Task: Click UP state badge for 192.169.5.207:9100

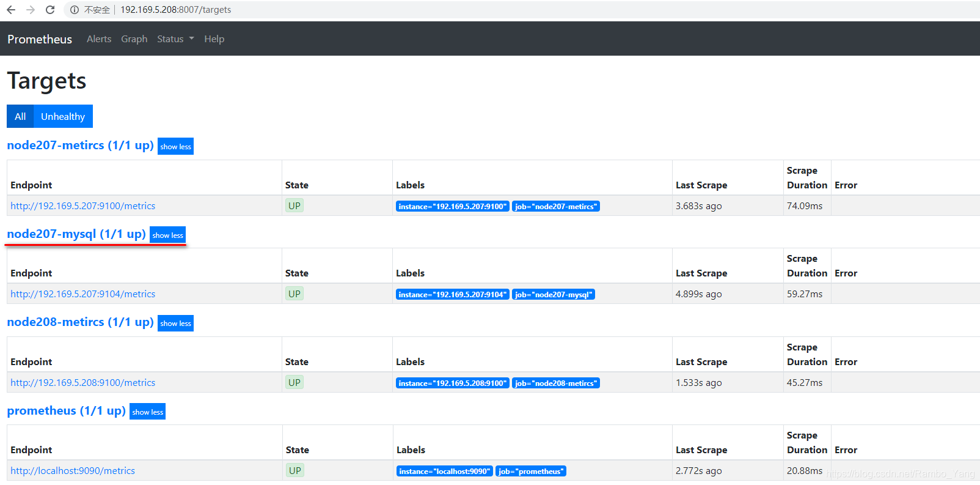Action: click(294, 206)
